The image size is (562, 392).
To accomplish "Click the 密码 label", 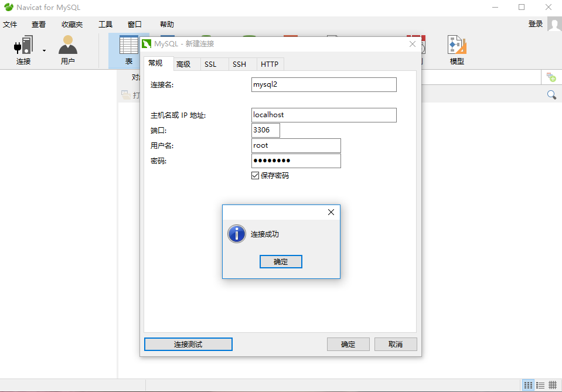I will 158,161.
